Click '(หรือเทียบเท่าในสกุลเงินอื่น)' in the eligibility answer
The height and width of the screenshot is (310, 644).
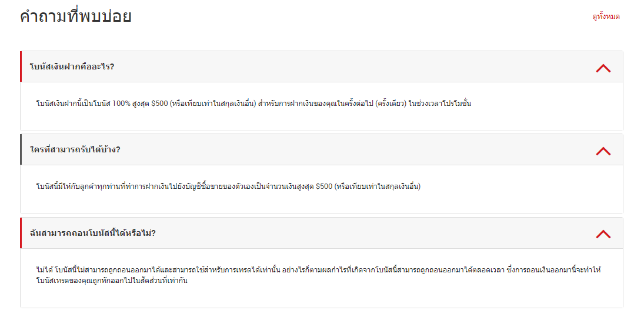[378, 187]
